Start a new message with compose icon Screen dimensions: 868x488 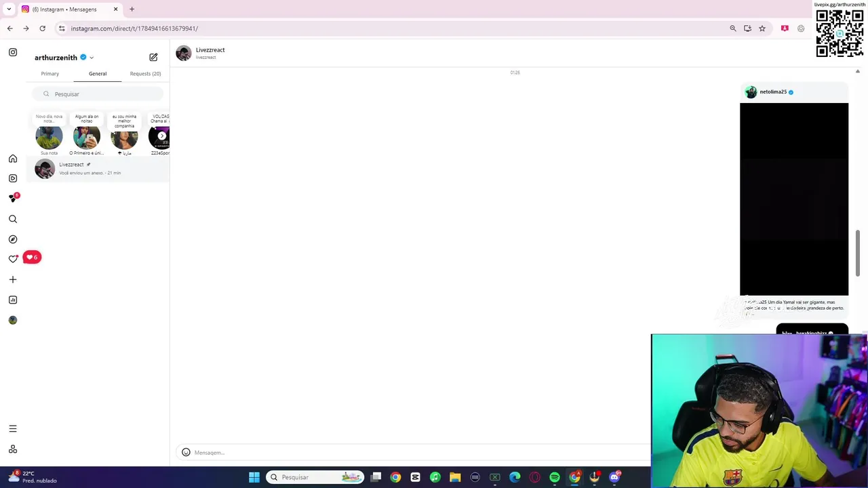[x=153, y=58]
